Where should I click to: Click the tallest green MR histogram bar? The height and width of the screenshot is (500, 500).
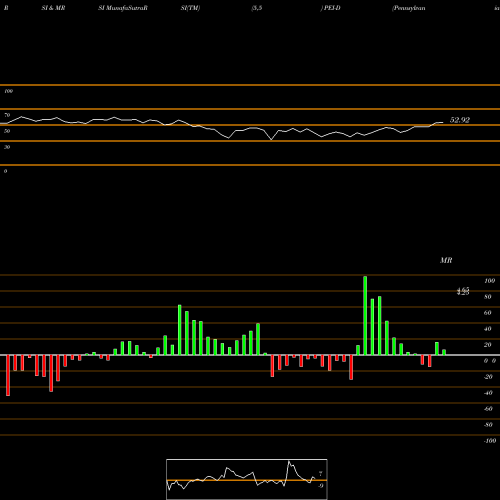click(365, 316)
